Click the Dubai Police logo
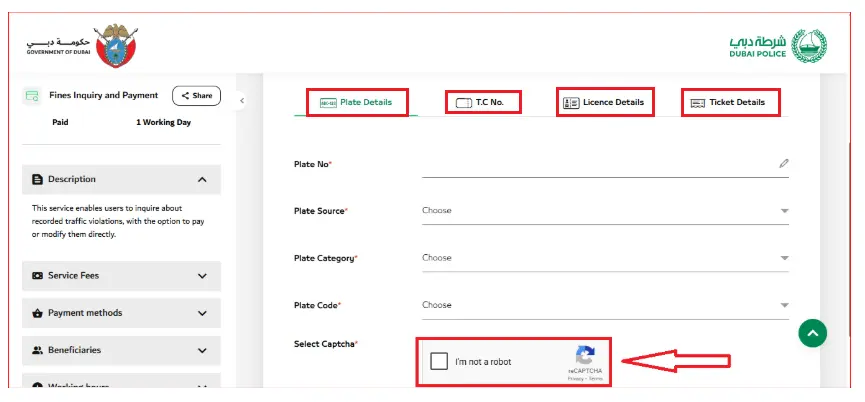Screen dimensions: 865x402 tap(778, 46)
